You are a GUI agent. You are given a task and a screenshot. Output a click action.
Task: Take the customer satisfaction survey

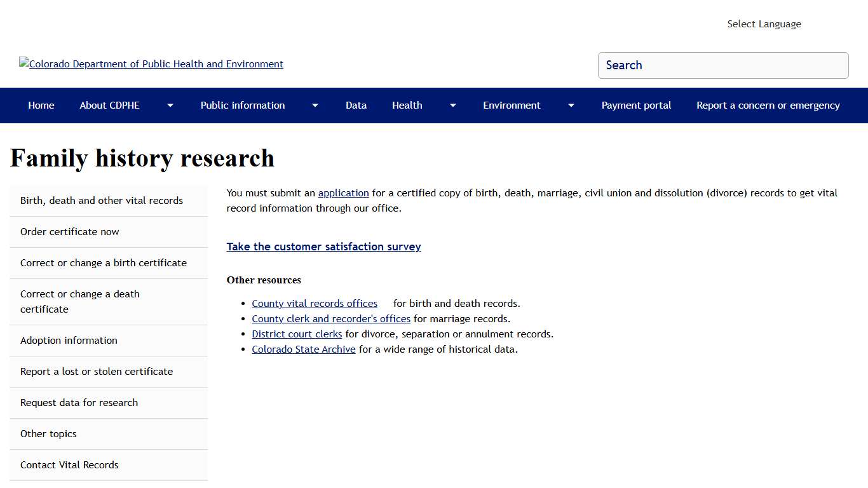(323, 247)
